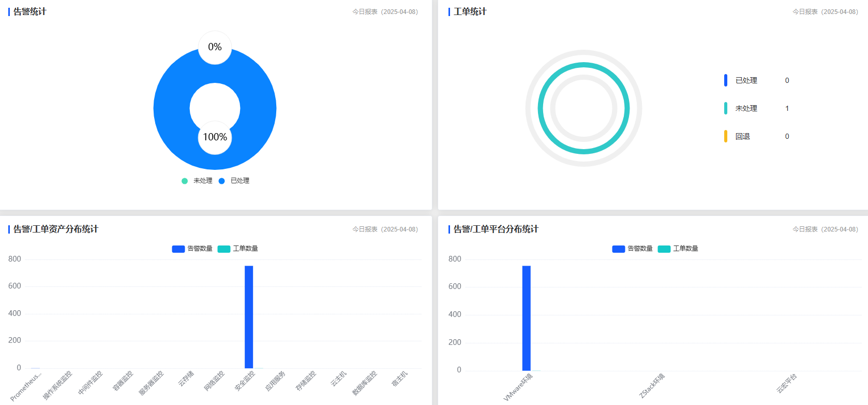Click the 安全监控 blue bar in asset chart
Viewport: 868px width, 405px height.
pos(249,317)
